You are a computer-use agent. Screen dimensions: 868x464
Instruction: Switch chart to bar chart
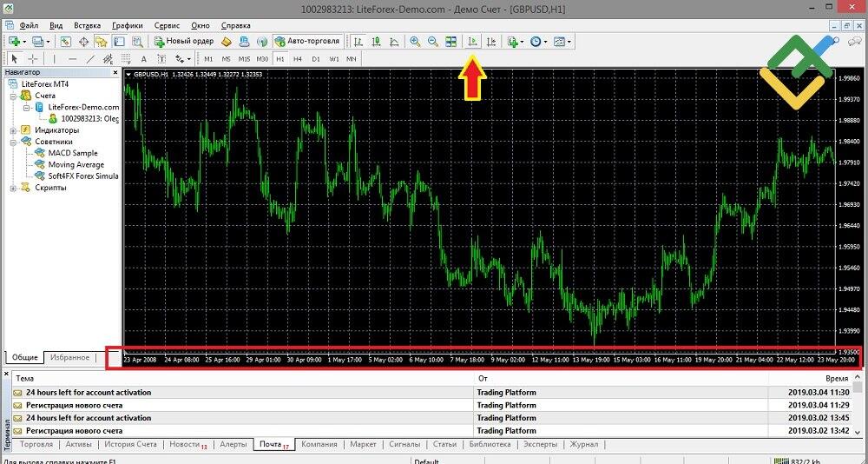(x=358, y=42)
